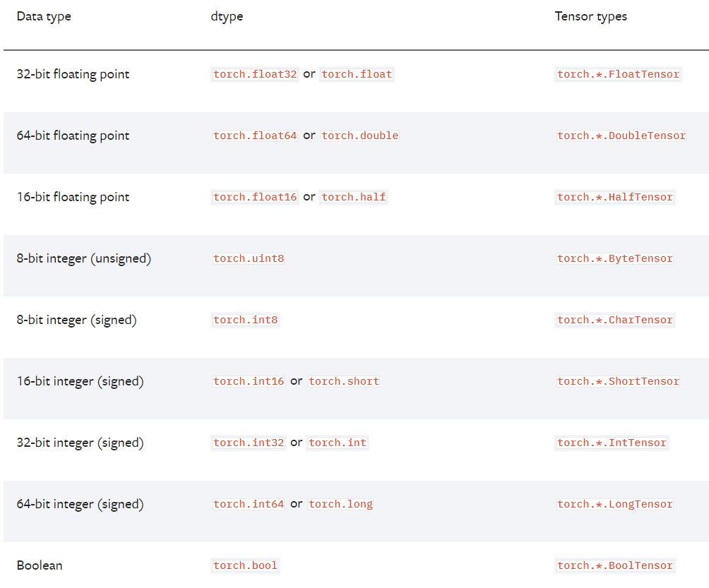
Task: Click the torch.bool code link
Action: [245, 565]
